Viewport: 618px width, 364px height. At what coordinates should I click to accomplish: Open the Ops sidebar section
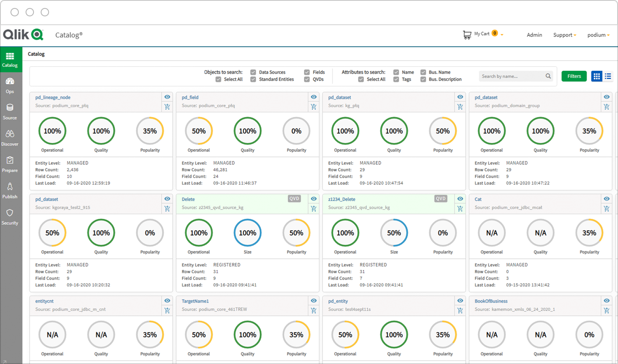pyautogui.click(x=10, y=86)
